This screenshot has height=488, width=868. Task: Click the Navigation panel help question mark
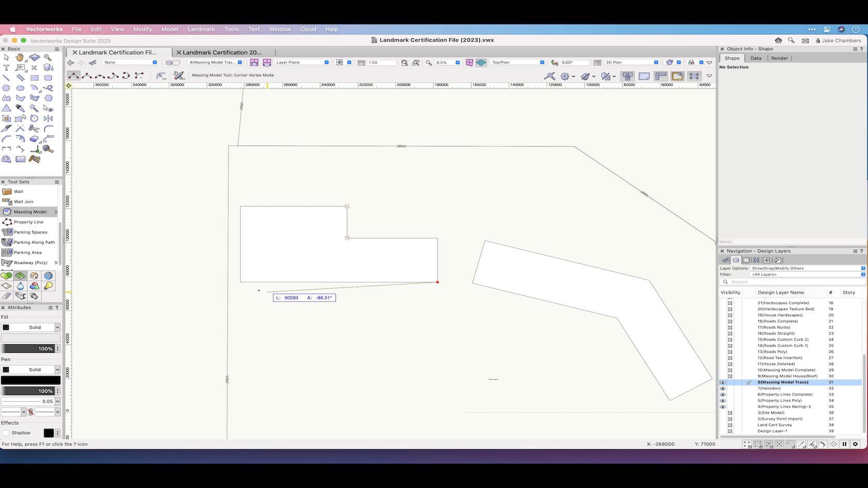click(862, 251)
